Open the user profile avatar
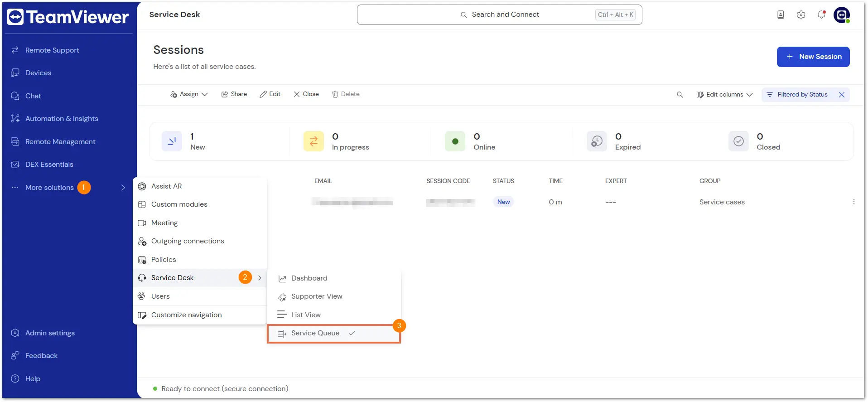Image resolution: width=868 pixels, height=402 pixels. pyautogui.click(x=842, y=15)
